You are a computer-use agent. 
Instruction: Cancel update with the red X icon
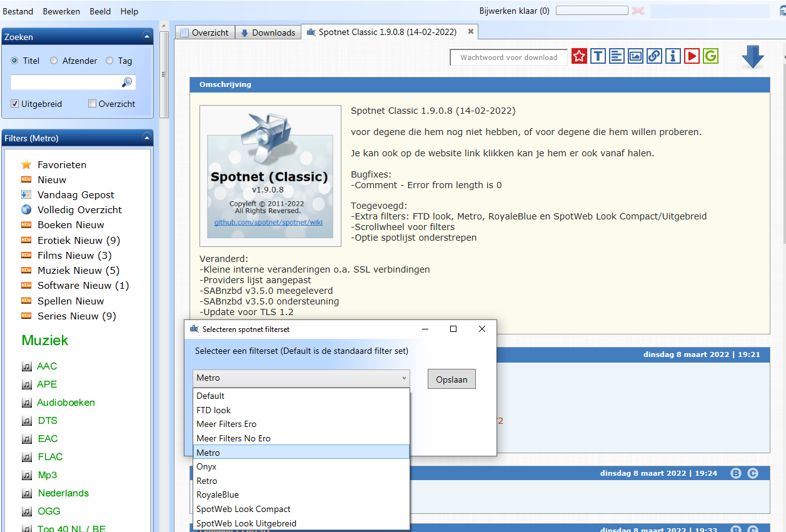click(638, 11)
